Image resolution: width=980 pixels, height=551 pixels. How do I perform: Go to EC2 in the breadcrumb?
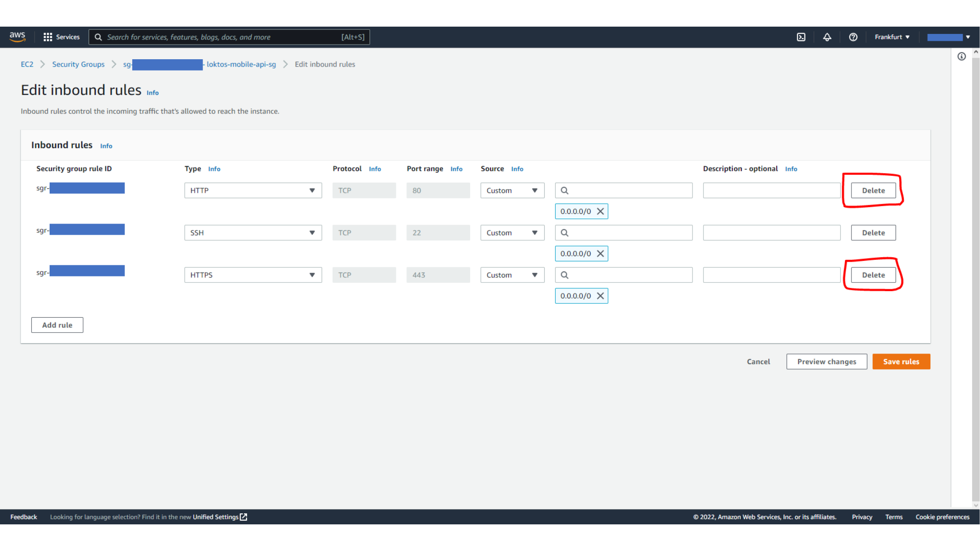click(27, 64)
